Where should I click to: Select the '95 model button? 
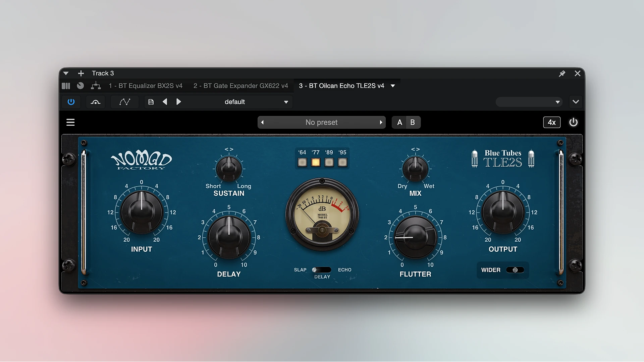point(342,163)
